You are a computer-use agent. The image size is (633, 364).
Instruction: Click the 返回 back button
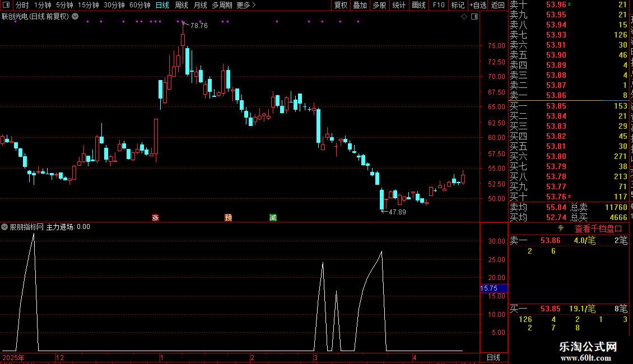pyautogui.click(x=498, y=5)
